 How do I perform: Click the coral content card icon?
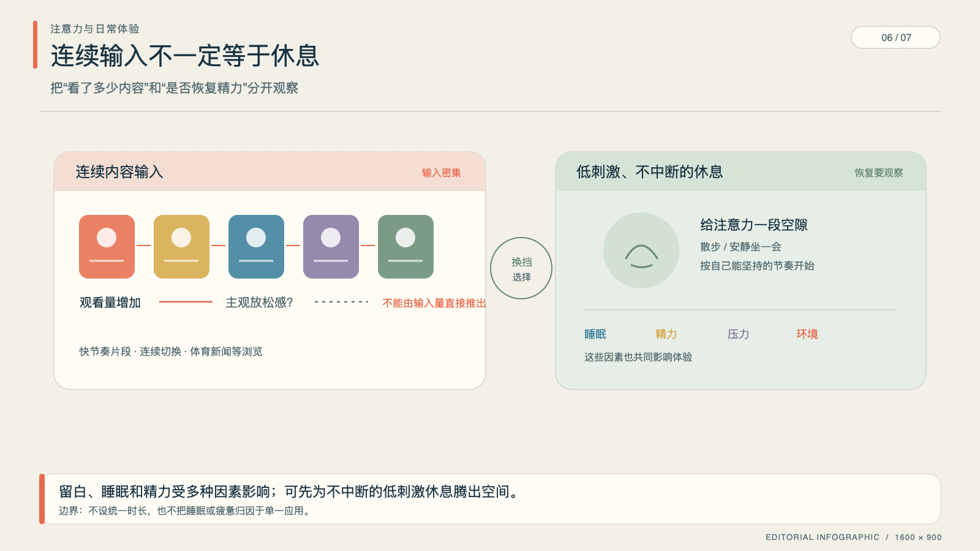(x=107, y=247)
